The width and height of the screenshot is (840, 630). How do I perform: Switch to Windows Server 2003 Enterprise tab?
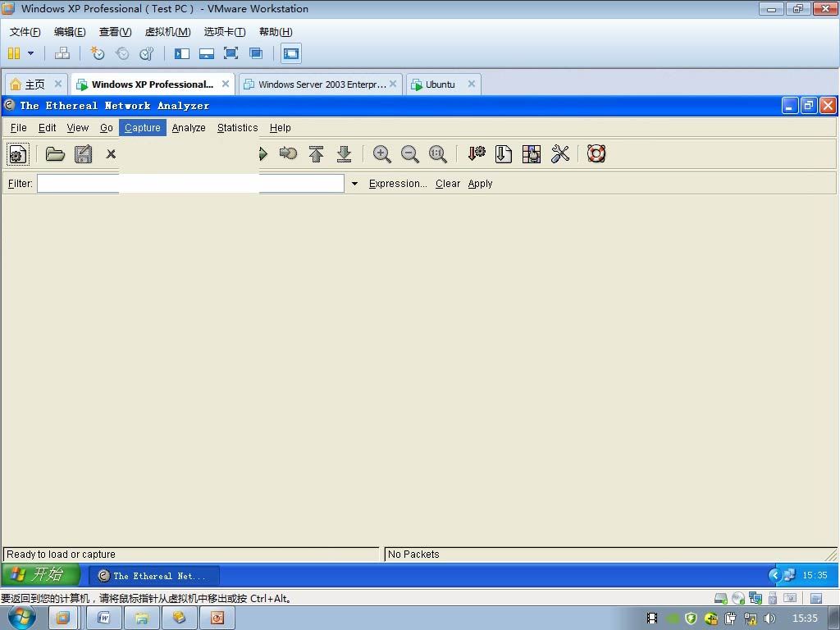[x=322, y=84]
